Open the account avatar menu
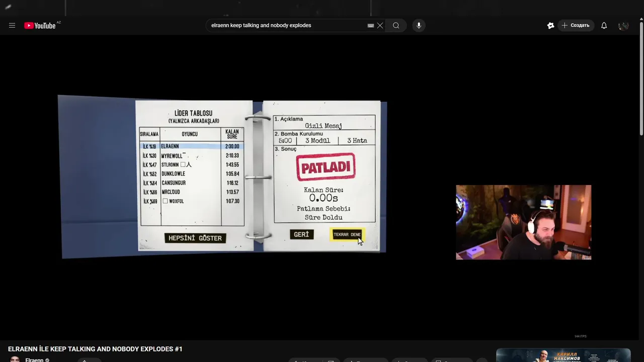Screen dimensions: 644x362 click(623, 26)
